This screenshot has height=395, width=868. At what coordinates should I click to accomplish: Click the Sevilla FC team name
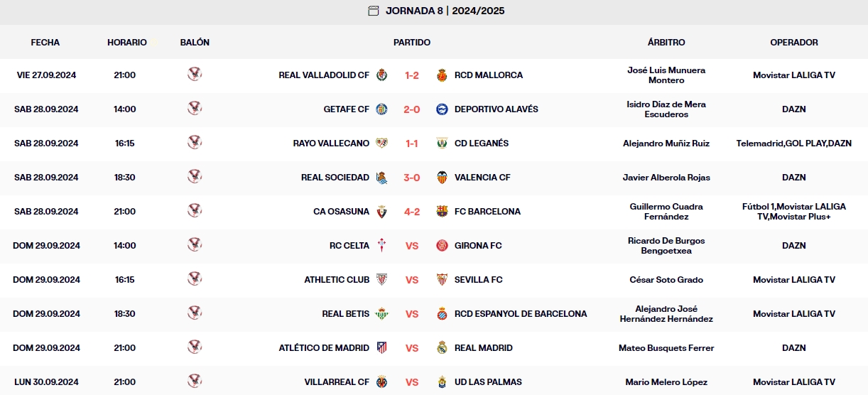click(x=478, y=280)
